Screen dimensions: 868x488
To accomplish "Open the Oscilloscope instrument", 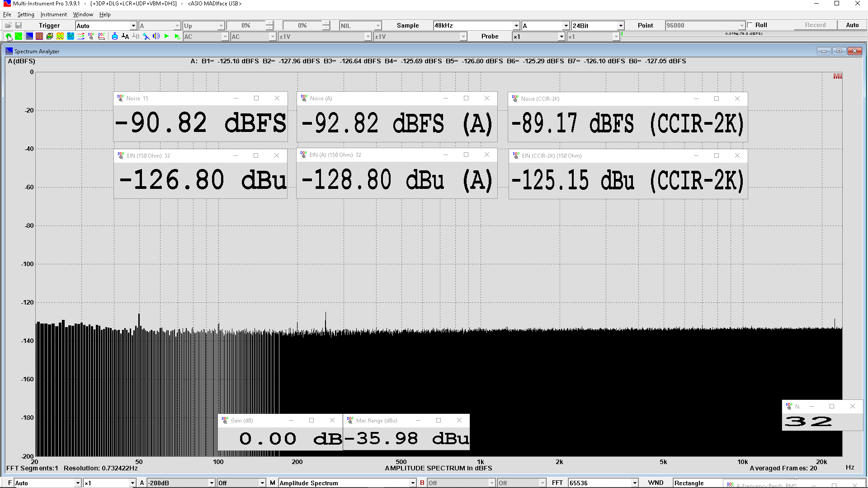I will [19, 36].
